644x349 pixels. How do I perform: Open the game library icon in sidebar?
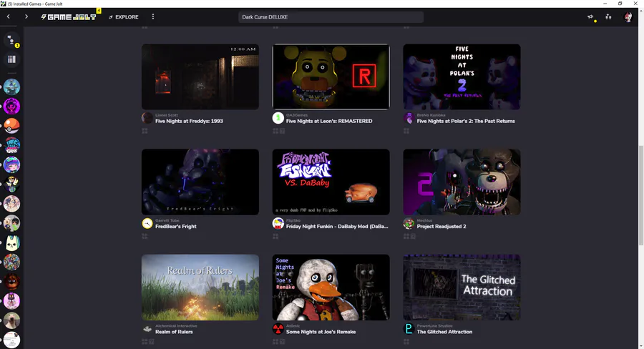tap(11, 59)
